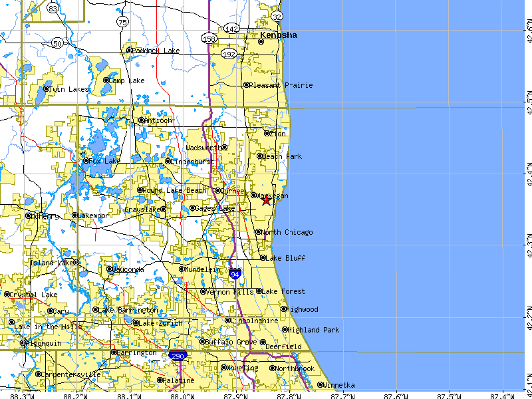
Task: Select the Mundelein city label
Action: pyautogui.click(x=203, y=269)
